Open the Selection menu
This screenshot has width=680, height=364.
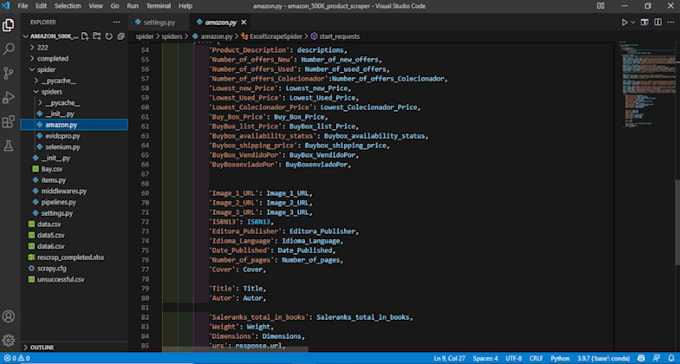tap(68, 6)
